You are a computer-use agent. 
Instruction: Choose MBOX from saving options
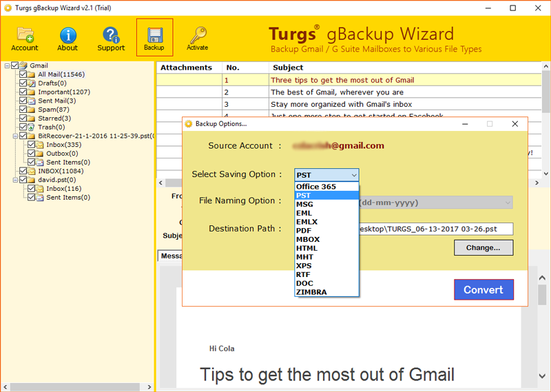pos(326,240)
